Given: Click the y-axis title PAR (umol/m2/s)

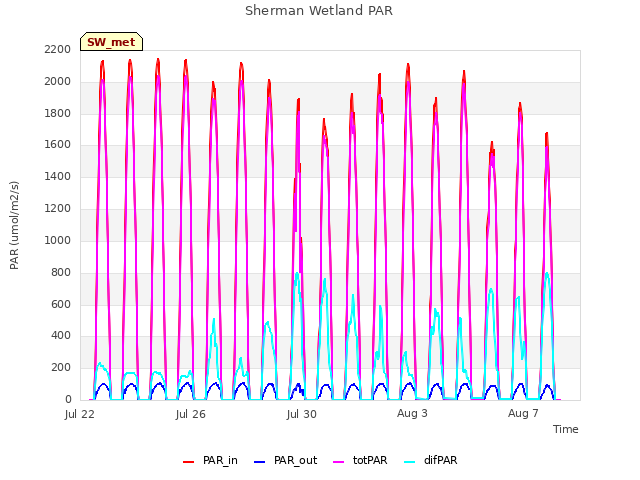Looking at the screenshot, I should [x=14, y=225].
